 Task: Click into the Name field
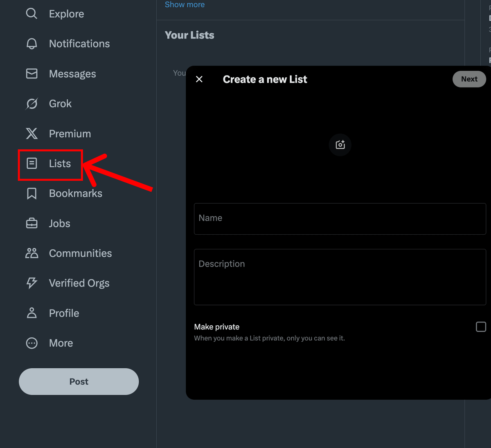[340, 219]
